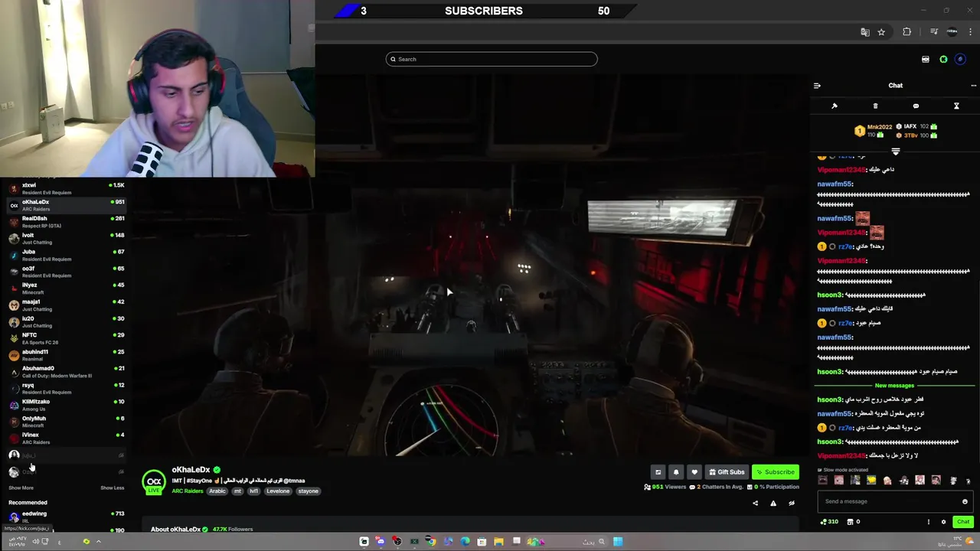Click oKhaLeDx channel avatar with LIVE badge
Screen dimensions: 980x551
coord(154,482)
